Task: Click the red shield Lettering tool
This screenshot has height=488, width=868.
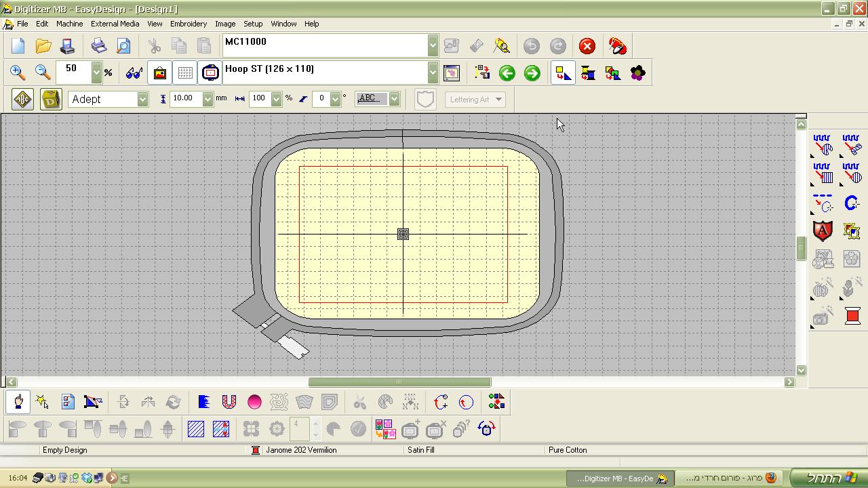Action: [x=823, y=231]
